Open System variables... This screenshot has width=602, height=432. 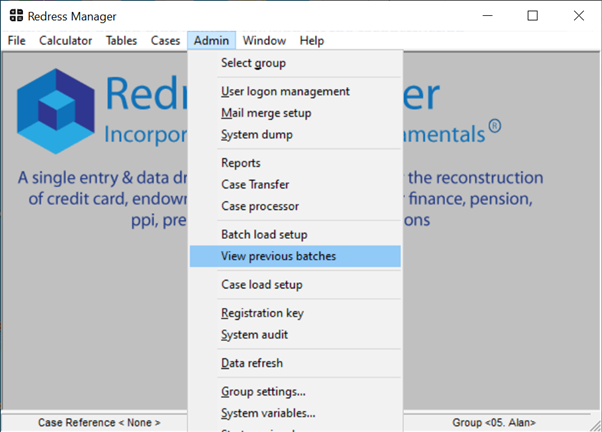[x=295, y=413]
